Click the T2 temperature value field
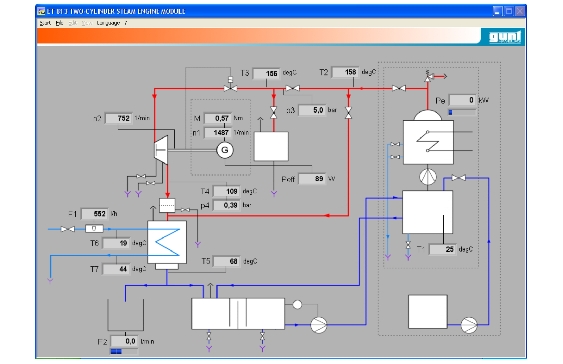The height and width of the screenshot is (364, 563). coord(345,72)
